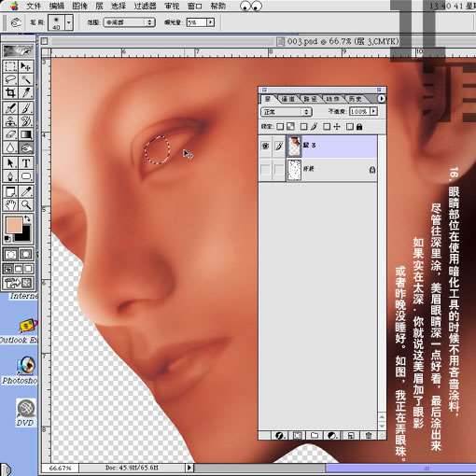Toggle lock transparent pixels checkbox

[x=280, y=127]
